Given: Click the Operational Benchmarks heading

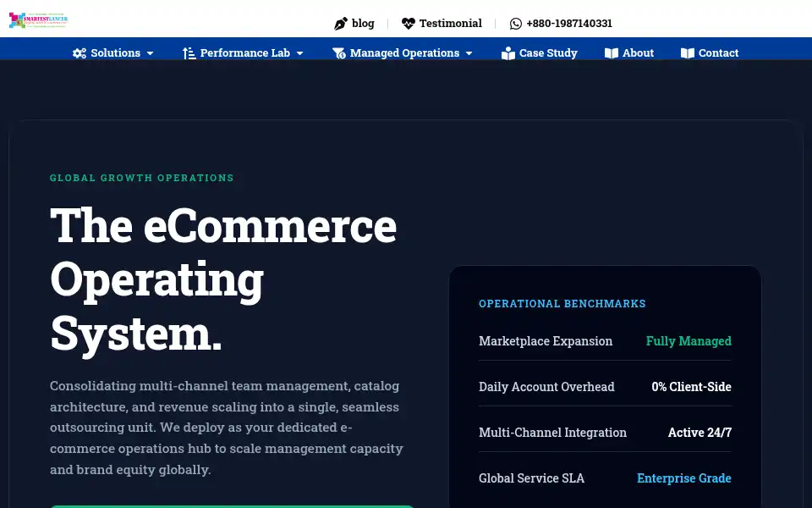Looking at the screenshot, I should click(x=562, y=304).
